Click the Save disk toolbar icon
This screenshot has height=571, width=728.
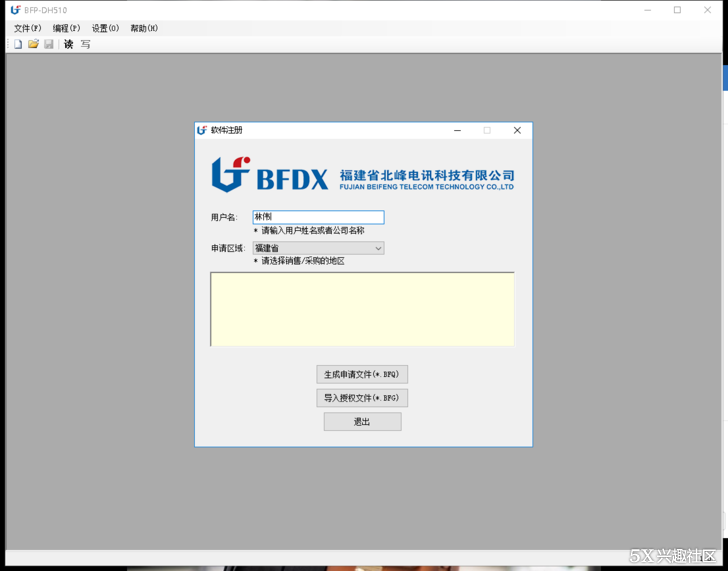(x=48, y=44)
